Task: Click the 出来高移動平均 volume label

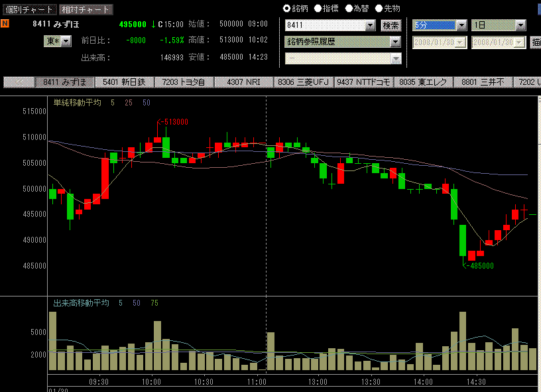Action: coord(81,303)
